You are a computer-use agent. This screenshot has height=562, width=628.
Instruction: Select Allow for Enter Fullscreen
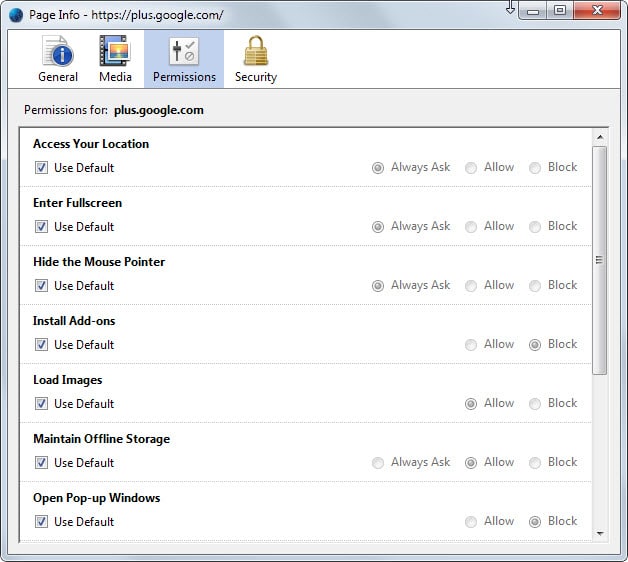471,227
